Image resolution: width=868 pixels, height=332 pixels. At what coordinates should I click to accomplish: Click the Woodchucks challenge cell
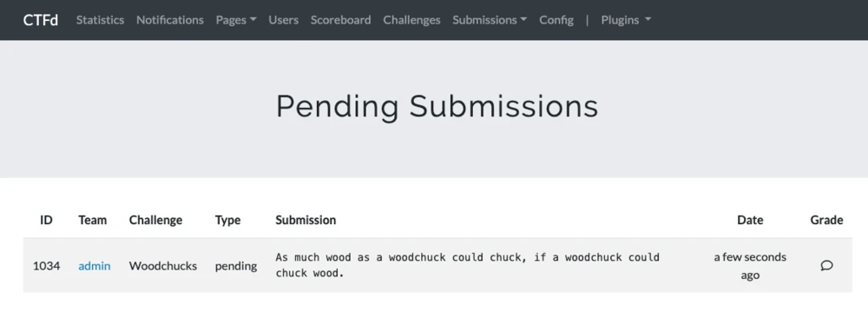(x=163, y=266)
